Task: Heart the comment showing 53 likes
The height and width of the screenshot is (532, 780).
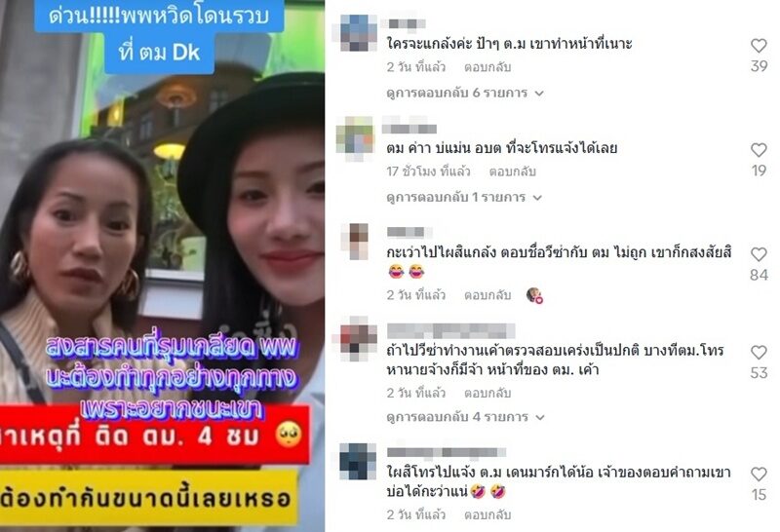Action: click(759, 353)
